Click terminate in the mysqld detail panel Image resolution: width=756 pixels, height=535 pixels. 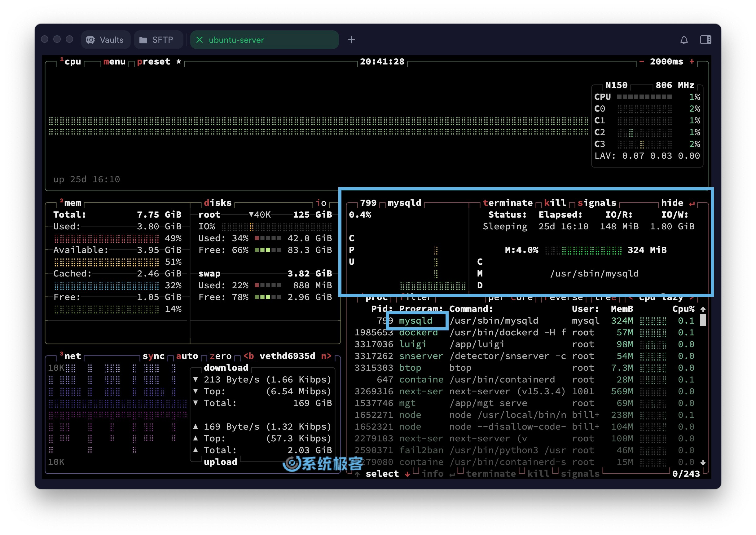508,203
